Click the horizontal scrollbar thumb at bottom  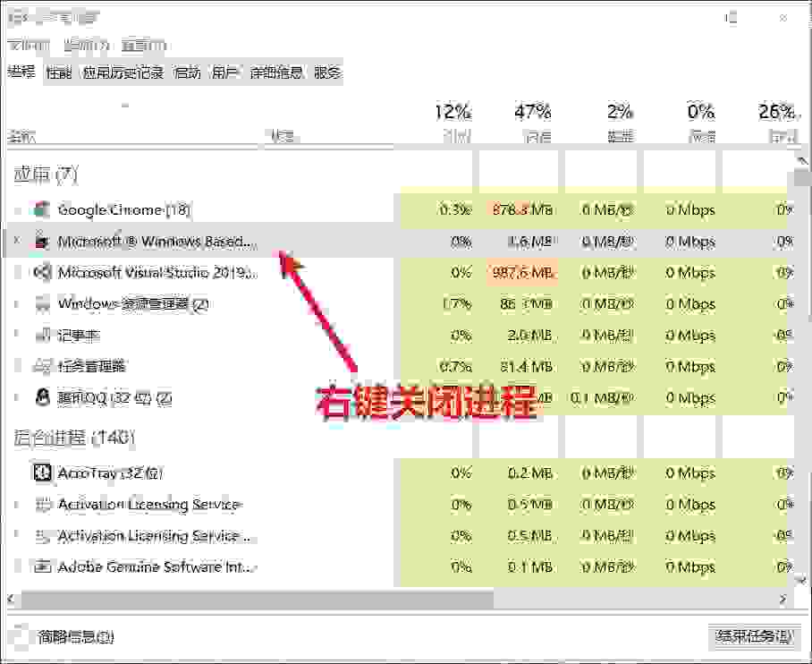tap(250, 599)
